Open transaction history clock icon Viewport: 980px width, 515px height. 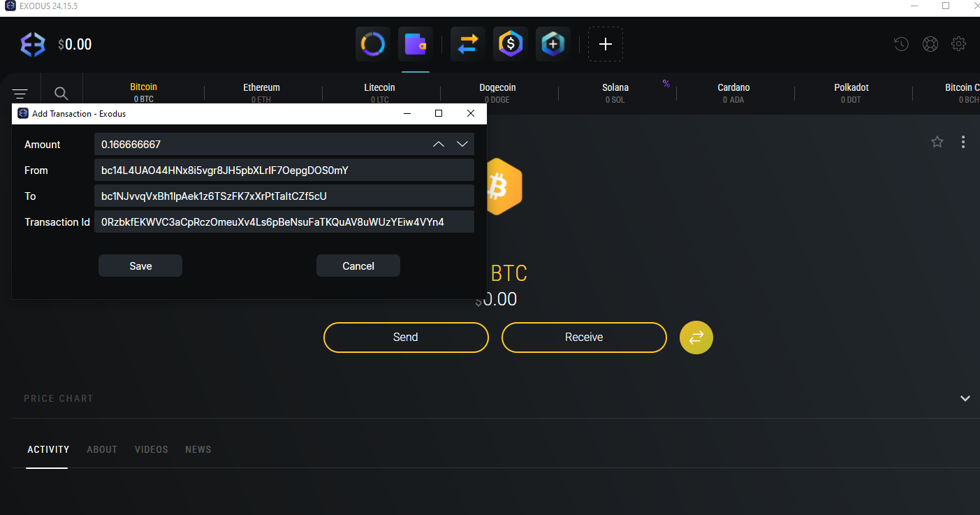[902, 44]
